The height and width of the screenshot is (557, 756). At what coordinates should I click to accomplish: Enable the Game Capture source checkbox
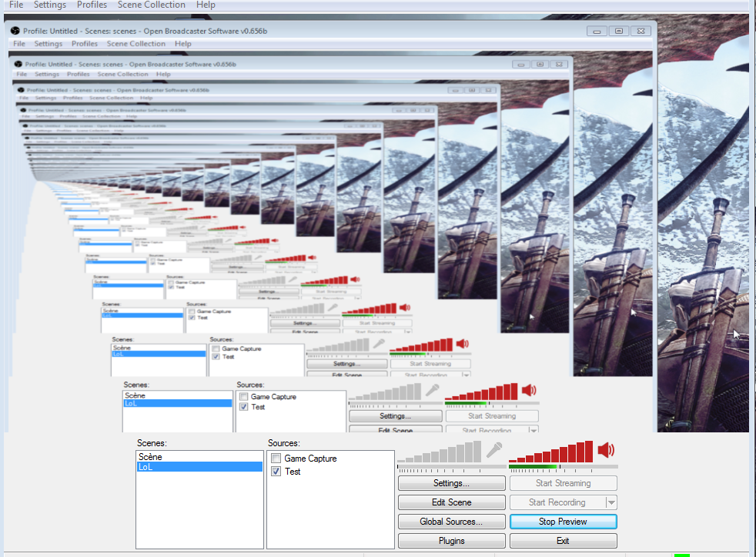(x=276, y=459)
